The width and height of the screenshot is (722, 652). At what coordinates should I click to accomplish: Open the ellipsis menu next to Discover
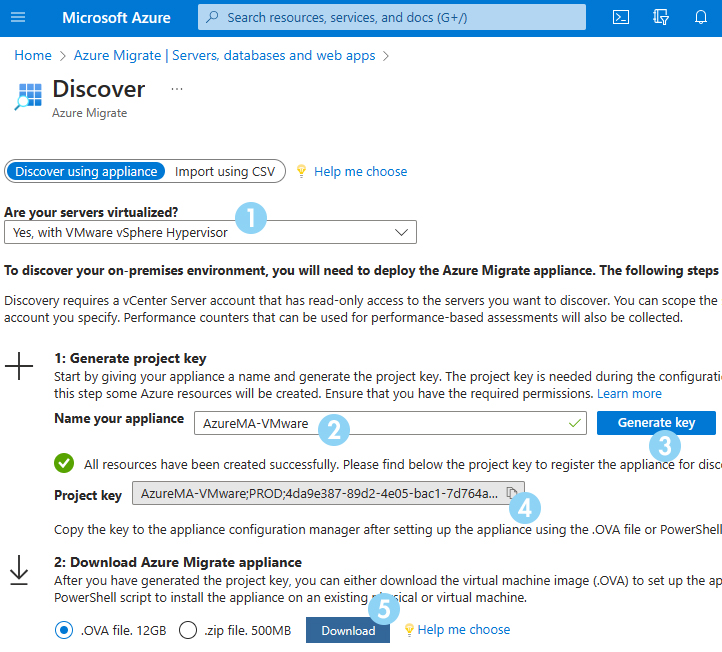point(177,89)
